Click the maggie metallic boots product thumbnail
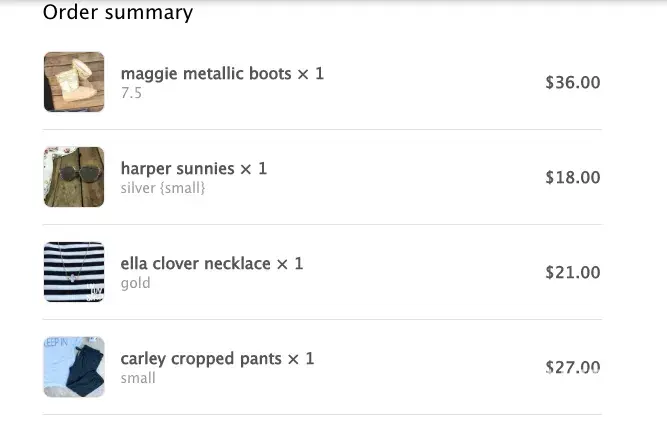The width and height of the screenshot is (667, 432). pos(74,82)
